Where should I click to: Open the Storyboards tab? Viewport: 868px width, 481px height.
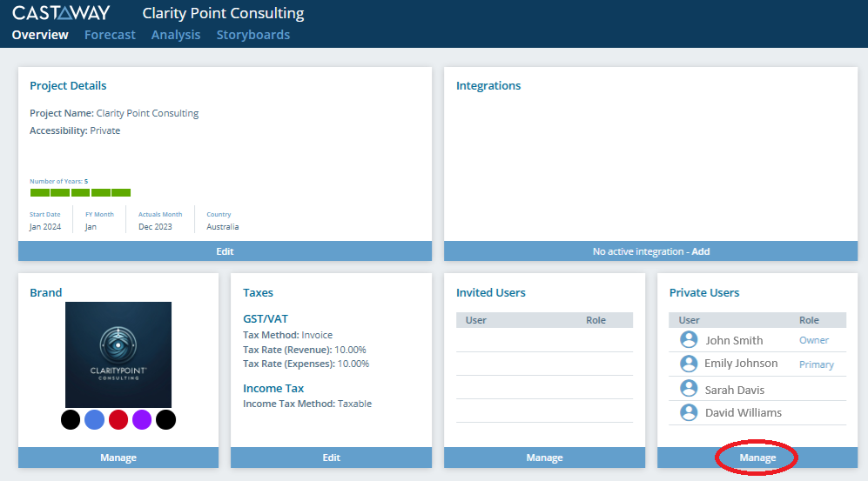click(x=253, y=35)
